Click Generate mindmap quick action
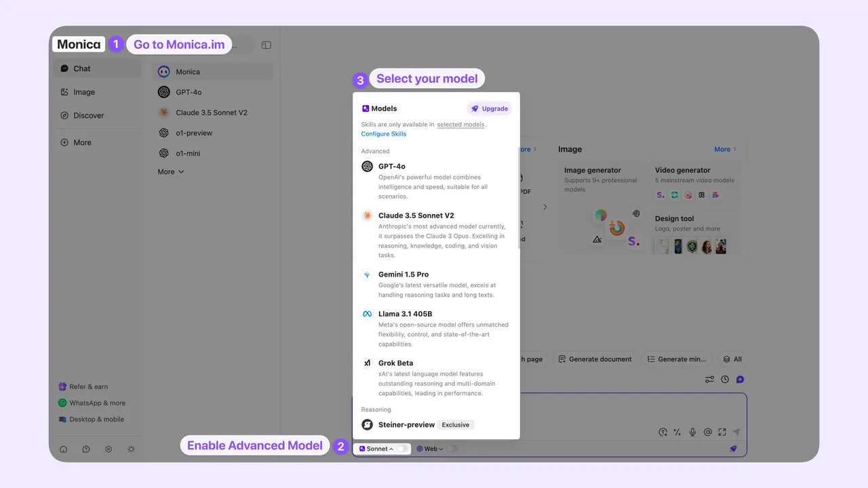 pos(676,359)
